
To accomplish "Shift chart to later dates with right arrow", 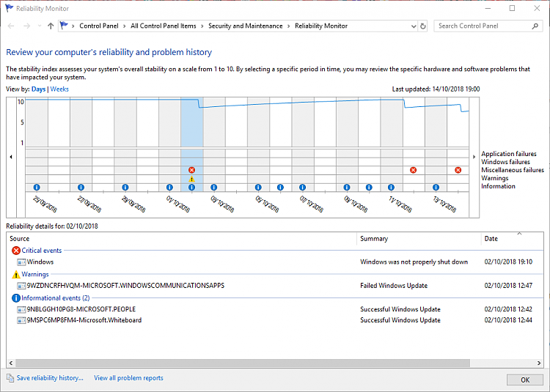I will click(x=474, y=157).
